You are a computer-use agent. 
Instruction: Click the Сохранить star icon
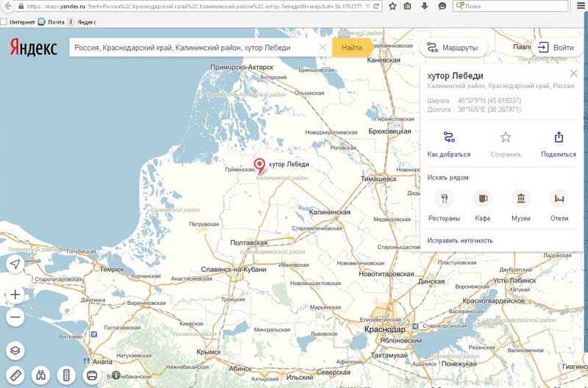coord(506,137)
